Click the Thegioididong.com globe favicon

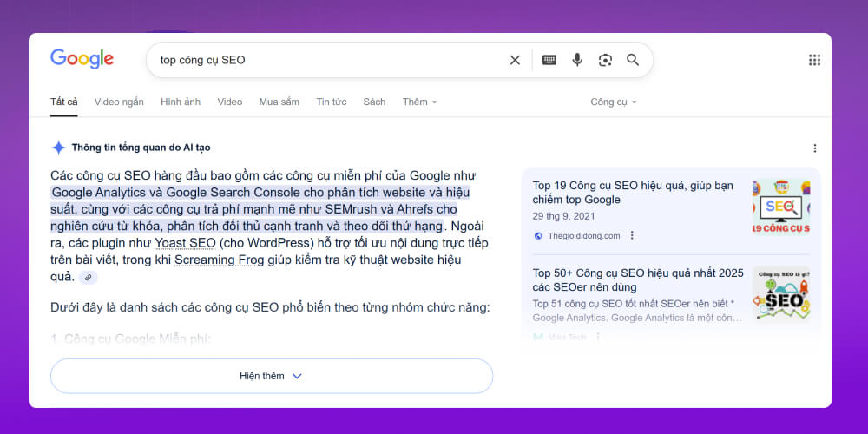click(x=538, y=236)
